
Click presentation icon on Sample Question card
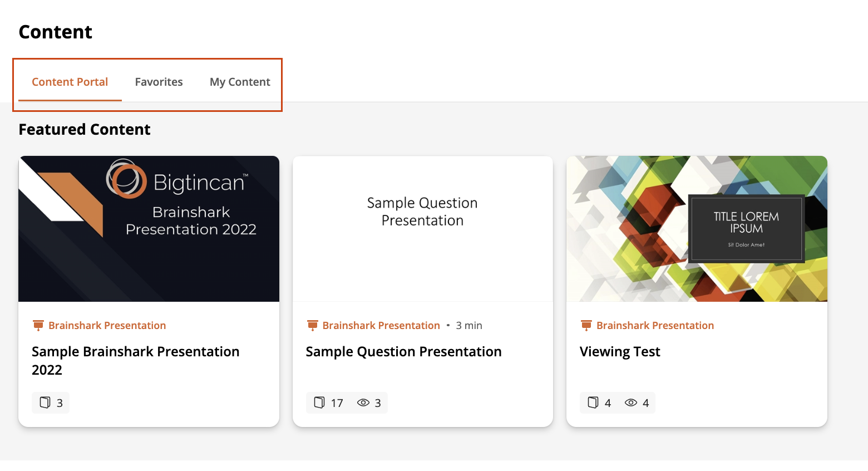pyautogui.click(x=312, y=325)
